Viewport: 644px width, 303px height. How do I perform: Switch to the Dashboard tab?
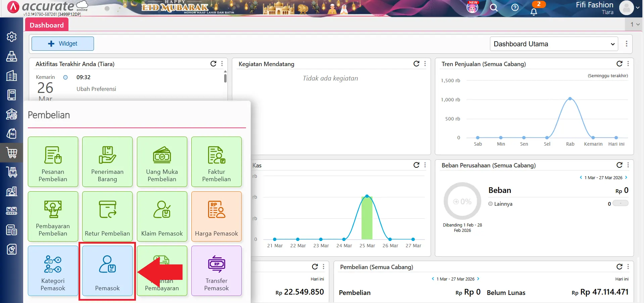point(47,25)
